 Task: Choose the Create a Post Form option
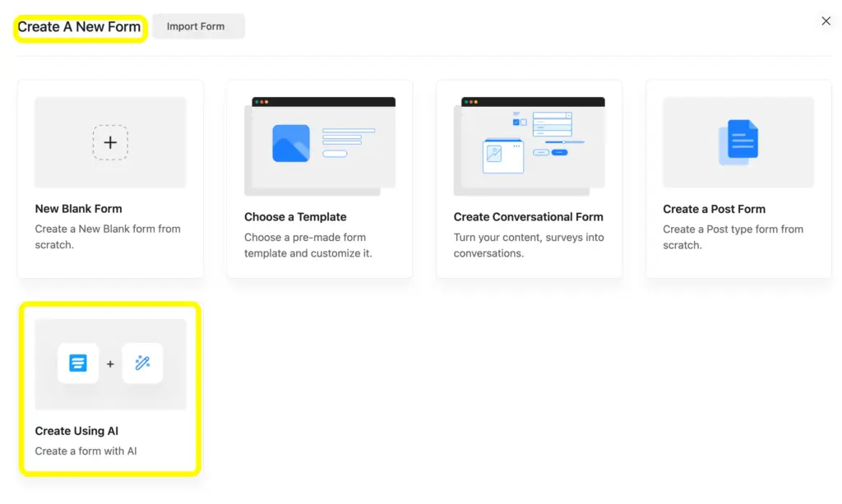(x=738, y=177)
